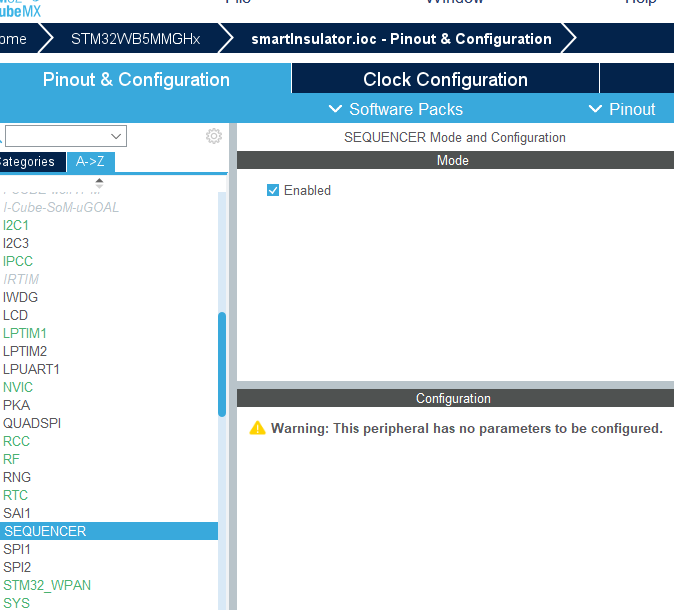Open the Window menu
Screen dimensions: 674x610
pos(455,2)
